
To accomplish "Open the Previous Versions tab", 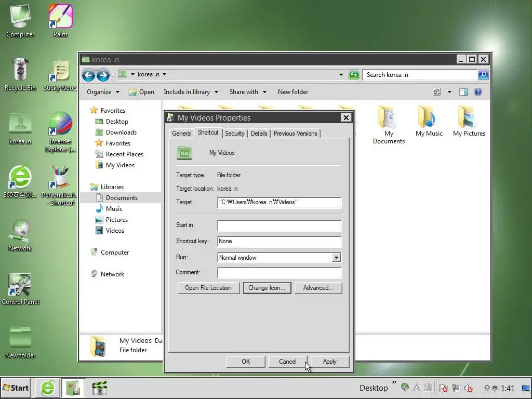I will click(295, 134).
